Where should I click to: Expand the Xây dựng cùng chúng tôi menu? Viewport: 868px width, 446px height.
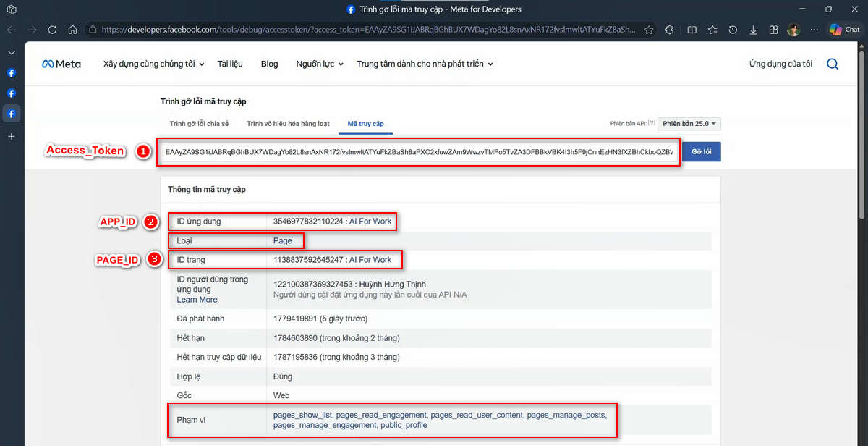coord(153,64)
